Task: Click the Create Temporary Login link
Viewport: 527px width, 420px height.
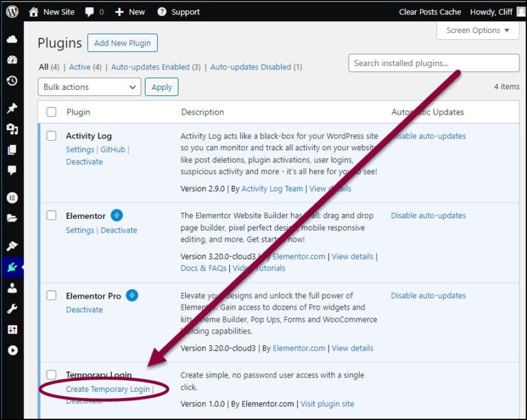Action: (x=107, y=389)
